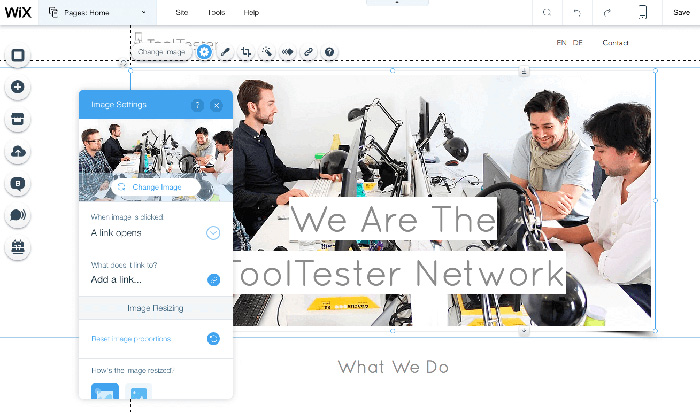Click the Save button
The image size is (700, 413).
tap(681, 13)
